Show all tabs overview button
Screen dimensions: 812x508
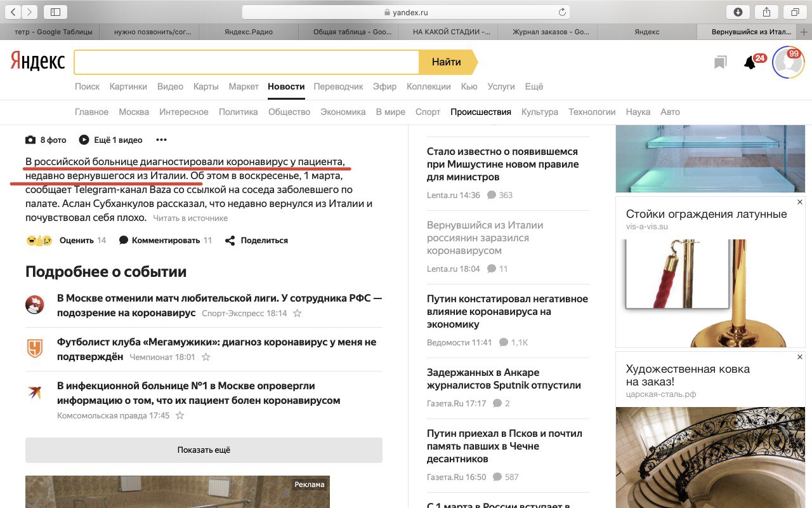tap(795, 11)
